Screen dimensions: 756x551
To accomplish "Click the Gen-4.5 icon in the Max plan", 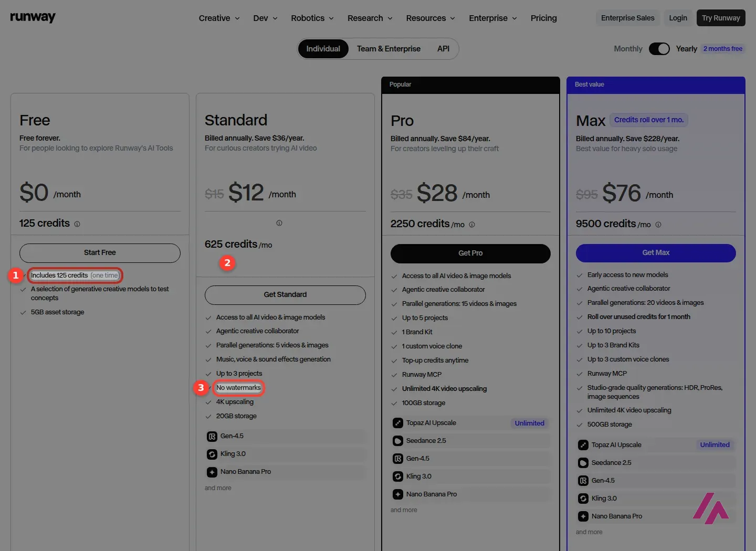I will tap(583, 481).
